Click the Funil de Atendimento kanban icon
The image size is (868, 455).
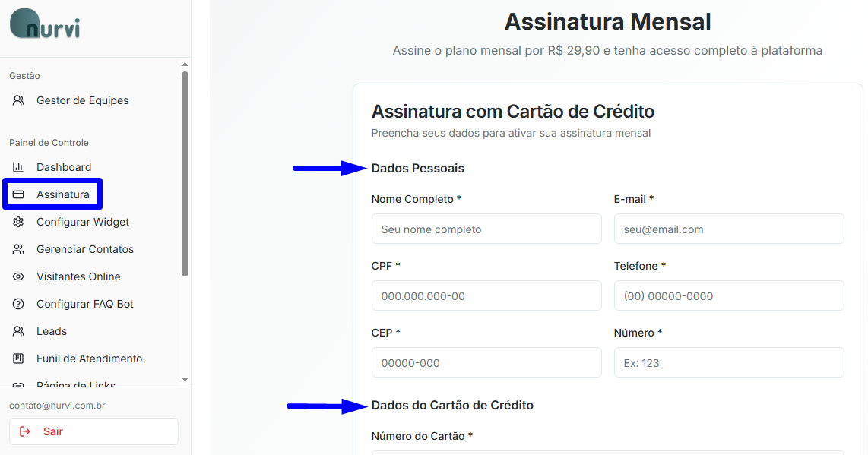[19, 359]
